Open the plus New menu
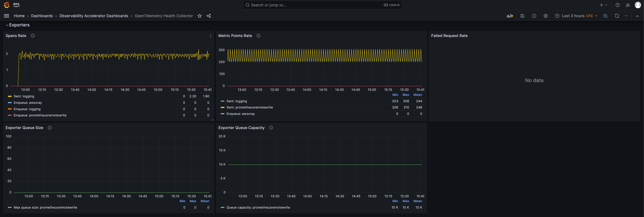Screen dimensions: 644x217 tap(603, 5)
